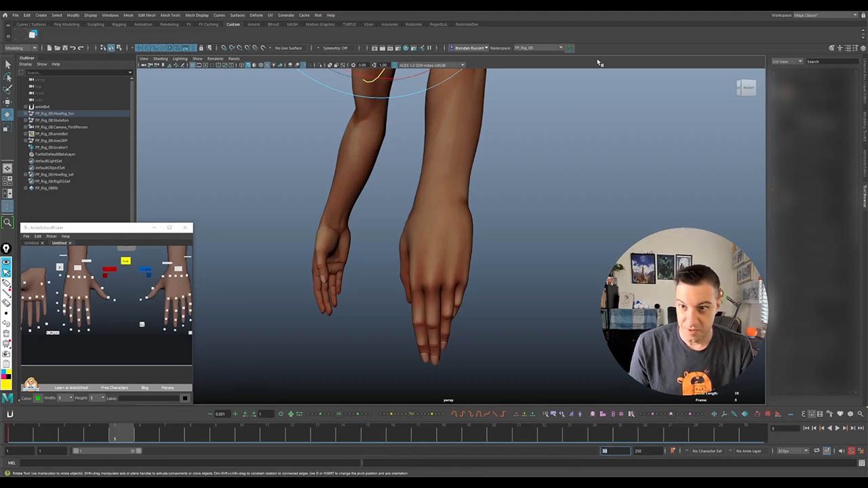The width and height of the screenshot is (868, 488).
Task: Click the eye icon in left toolbar
Action: coord(7,262)
